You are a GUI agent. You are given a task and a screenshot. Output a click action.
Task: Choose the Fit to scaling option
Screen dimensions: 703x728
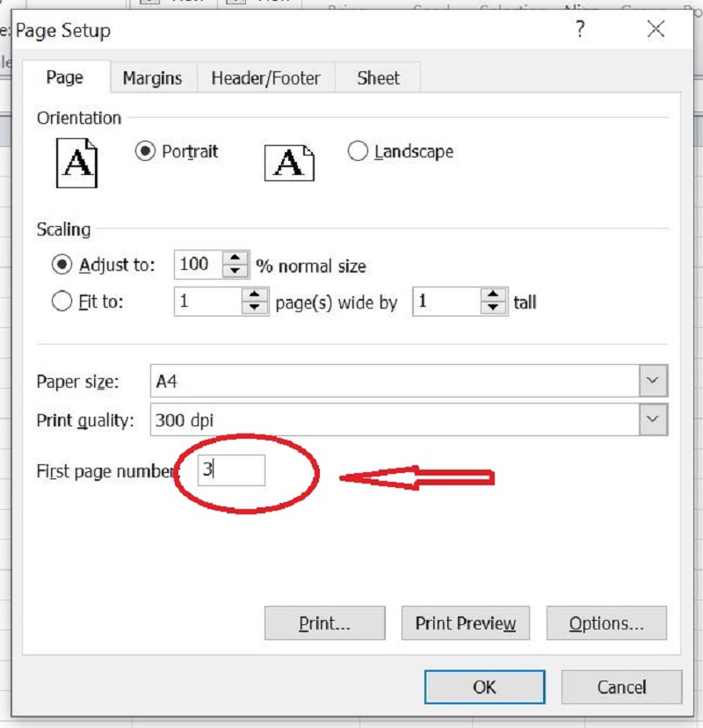tap(62, 302)
